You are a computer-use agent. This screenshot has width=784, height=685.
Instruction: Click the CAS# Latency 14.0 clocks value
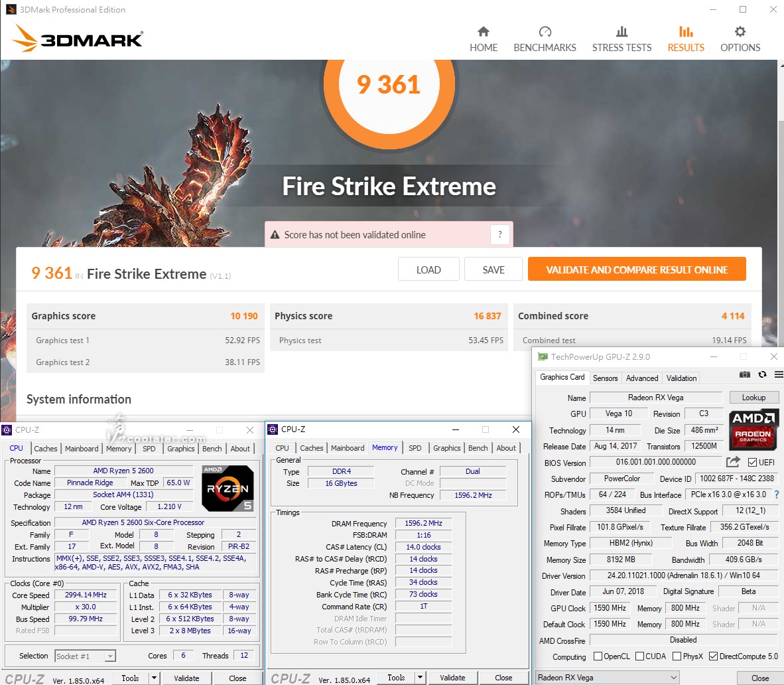[x=423, y=547]
